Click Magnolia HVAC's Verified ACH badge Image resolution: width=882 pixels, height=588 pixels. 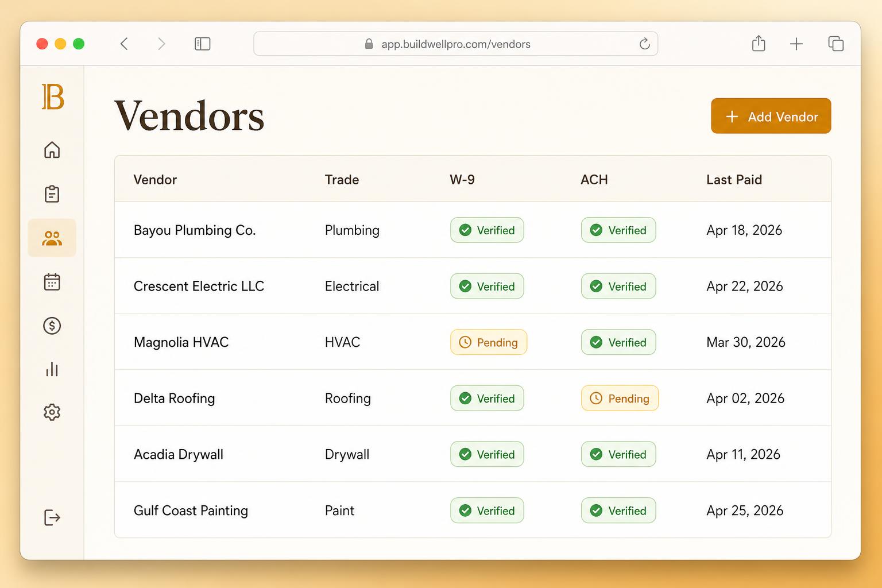[618, 342]
